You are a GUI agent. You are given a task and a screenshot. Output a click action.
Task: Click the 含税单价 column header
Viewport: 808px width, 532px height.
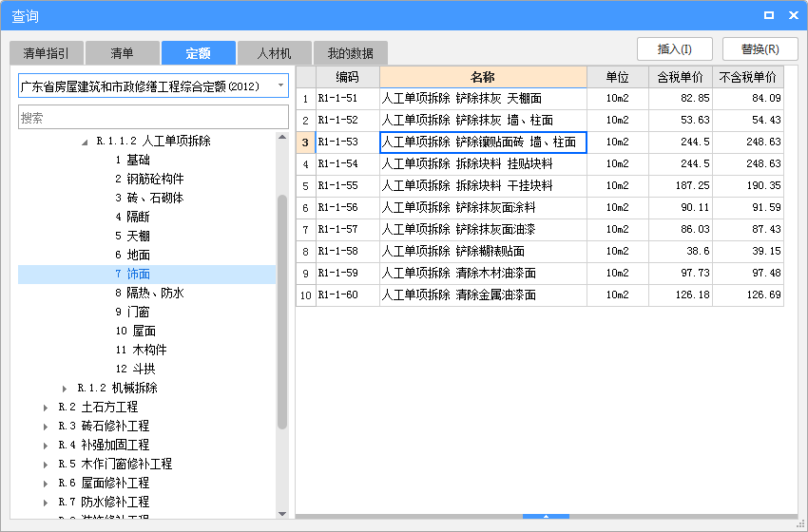point(681,77)
